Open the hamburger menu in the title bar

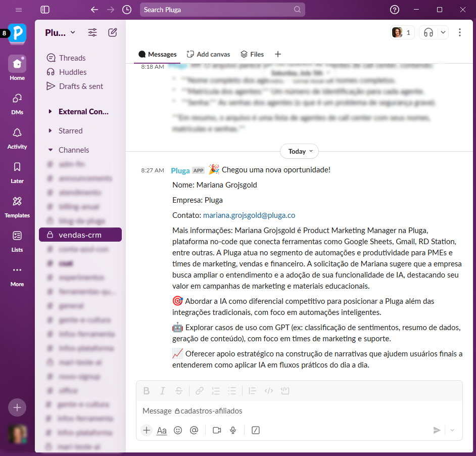point(19,10)
